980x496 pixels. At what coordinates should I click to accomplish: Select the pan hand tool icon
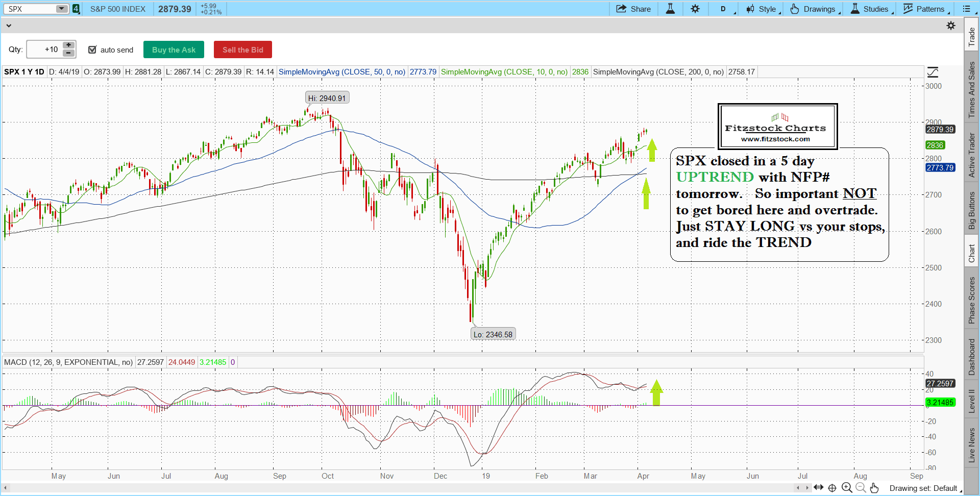(x=874, y=488)
